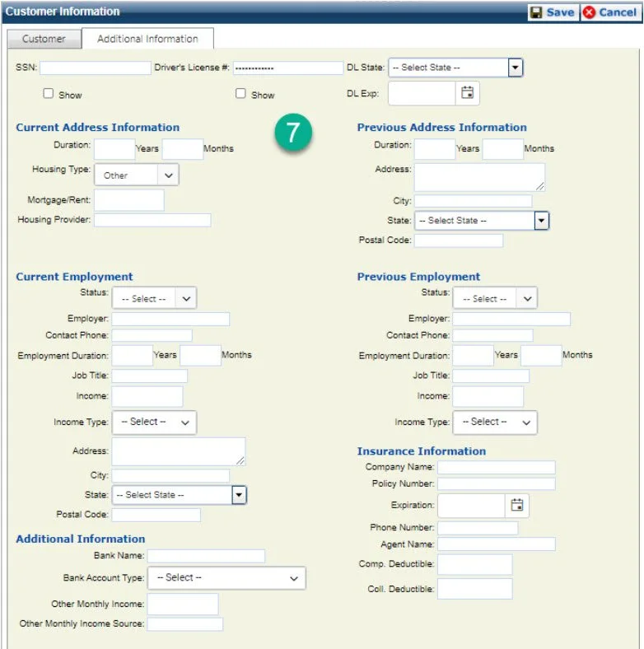
Task: Click the Previous Address textarea
Action: coord(479,177)
